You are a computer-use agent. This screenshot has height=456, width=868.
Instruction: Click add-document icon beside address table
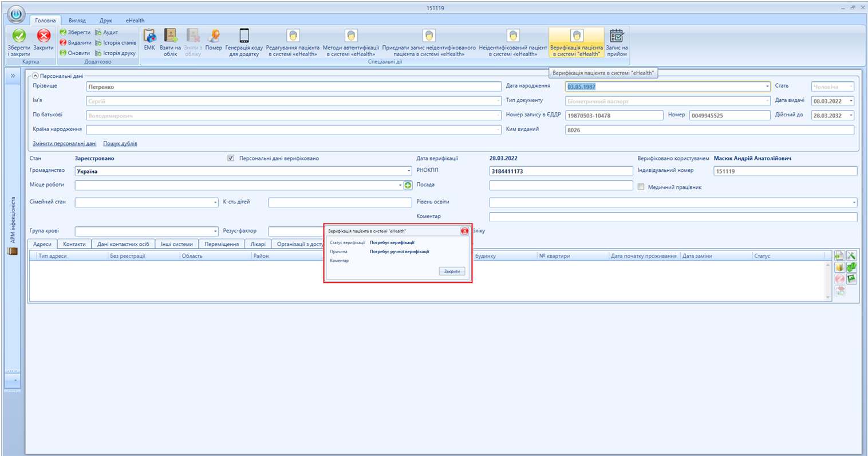coord(839,256)
